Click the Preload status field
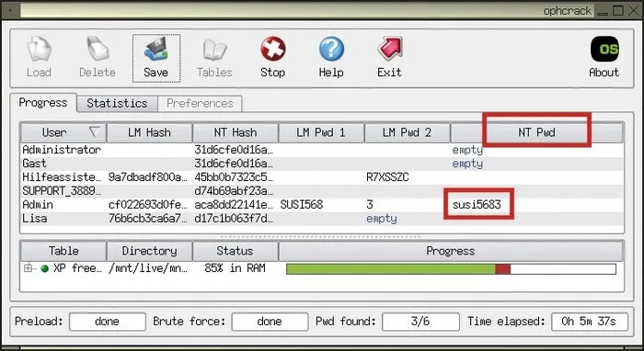This screenshot has width=644, height=351. [x=108, y=322]
